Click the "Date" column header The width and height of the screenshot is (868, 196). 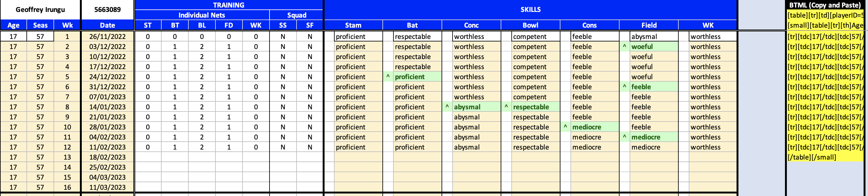(108, 25)
